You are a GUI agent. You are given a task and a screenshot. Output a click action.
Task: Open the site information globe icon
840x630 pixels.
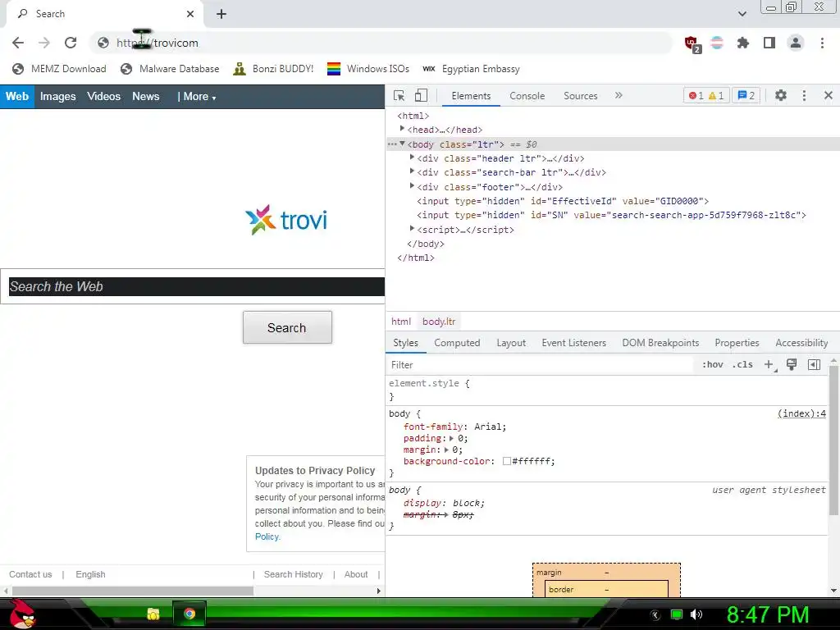tap(103, 43)
